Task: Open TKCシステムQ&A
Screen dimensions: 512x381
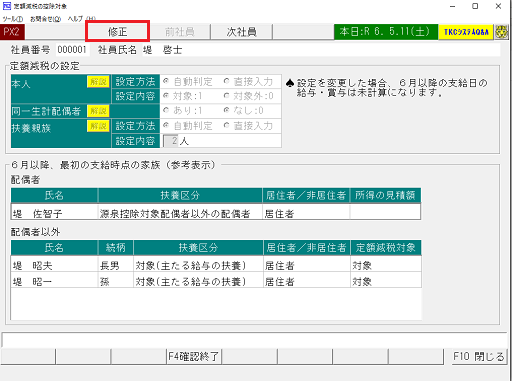Action: [x=466, y=32]
